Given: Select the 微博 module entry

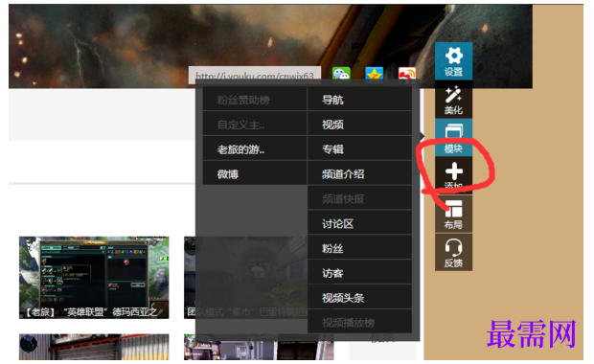Looking at the screenshot, I should pos(255,173).
